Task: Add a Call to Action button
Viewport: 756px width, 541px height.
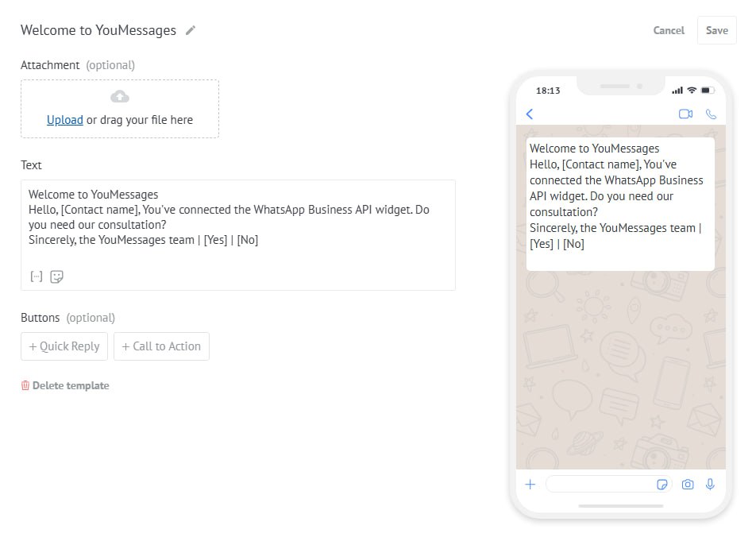Action: point(161,346)
